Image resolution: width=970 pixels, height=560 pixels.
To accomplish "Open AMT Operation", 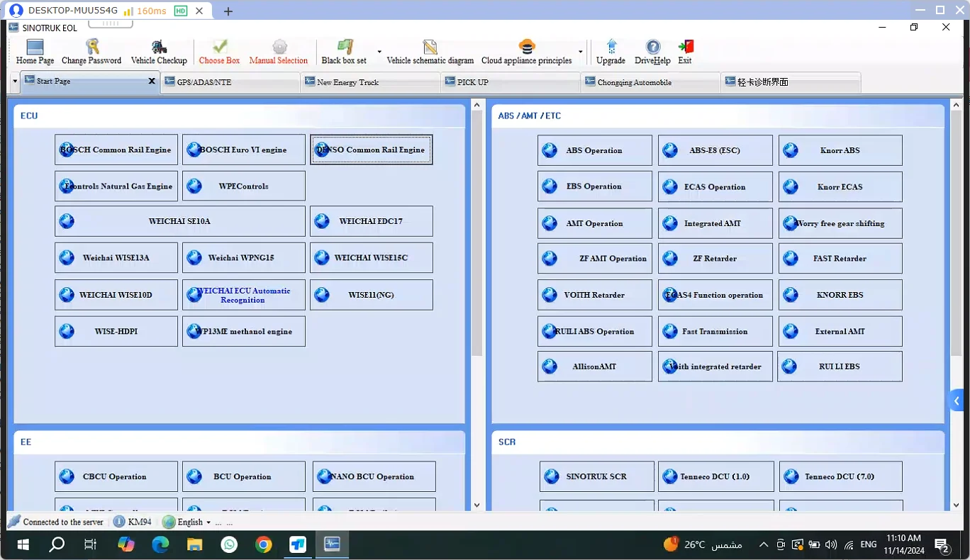I will (595, 223).
